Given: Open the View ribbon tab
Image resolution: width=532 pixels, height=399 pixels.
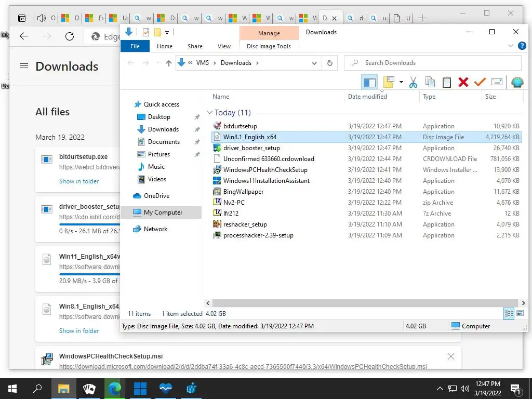Looking at the screenshot, I should click(x=224, y=46).
